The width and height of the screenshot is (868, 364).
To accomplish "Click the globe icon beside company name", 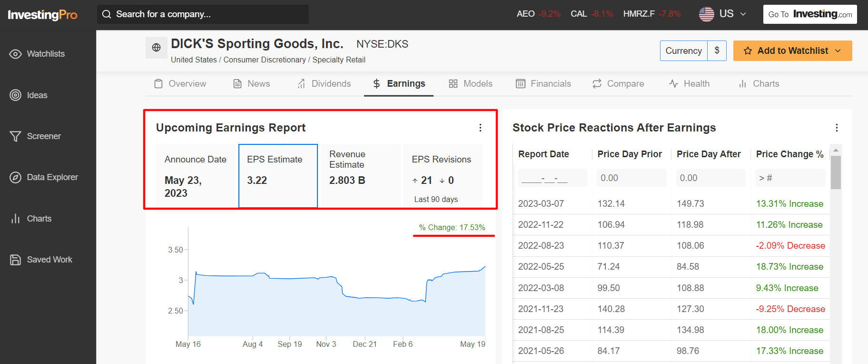I will (156, 48).
